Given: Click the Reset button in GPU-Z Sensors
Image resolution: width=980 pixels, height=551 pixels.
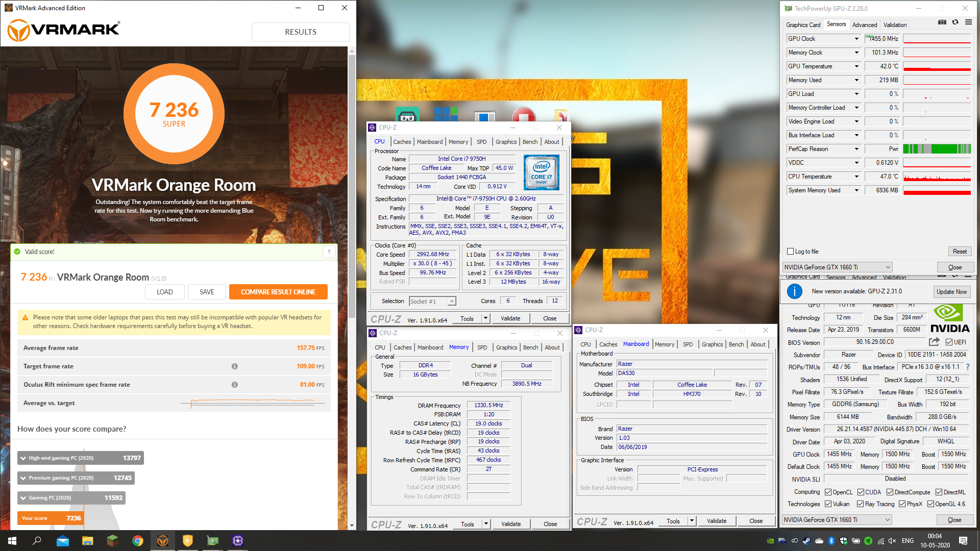Looking at the screenshot, I should coord(960,252).
